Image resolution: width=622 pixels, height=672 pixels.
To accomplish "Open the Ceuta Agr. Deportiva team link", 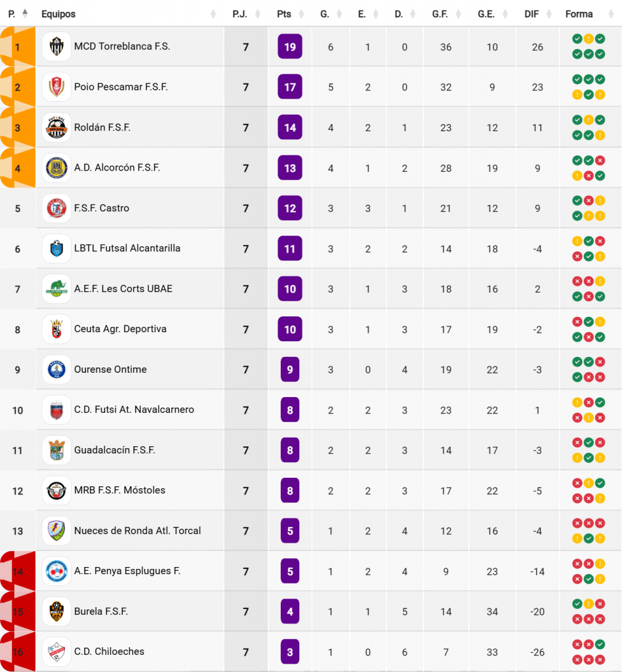I will click(120, 329).
